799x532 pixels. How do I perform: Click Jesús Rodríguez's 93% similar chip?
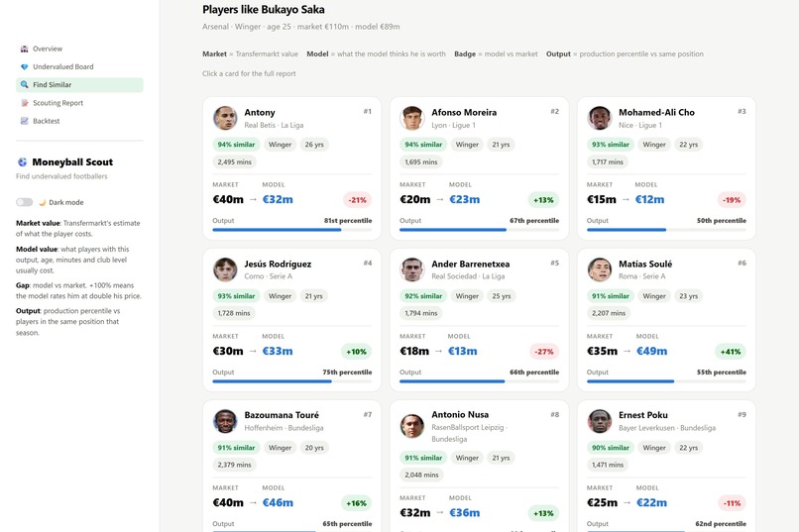coord(236,296)
